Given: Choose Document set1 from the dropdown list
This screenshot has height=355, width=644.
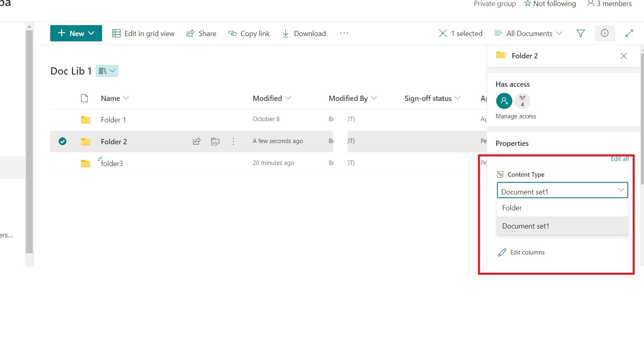Looking at the screenshot, I should pos(562,226).
